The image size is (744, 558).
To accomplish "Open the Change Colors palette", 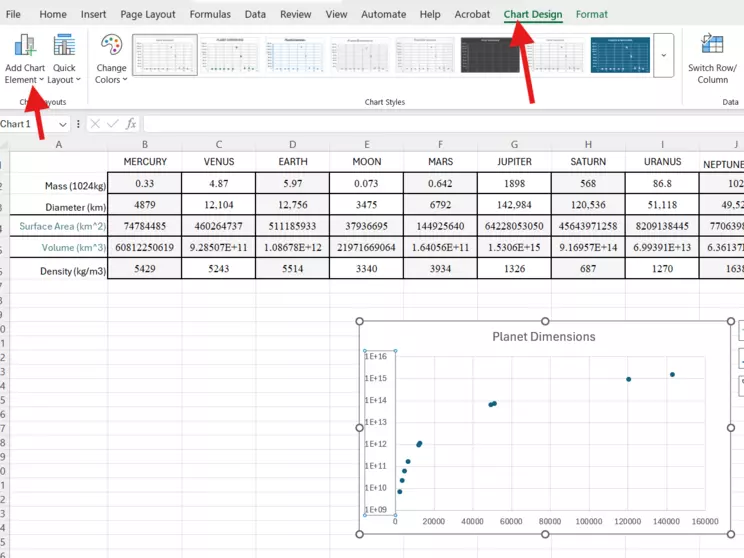I will (x=111, y=59).
